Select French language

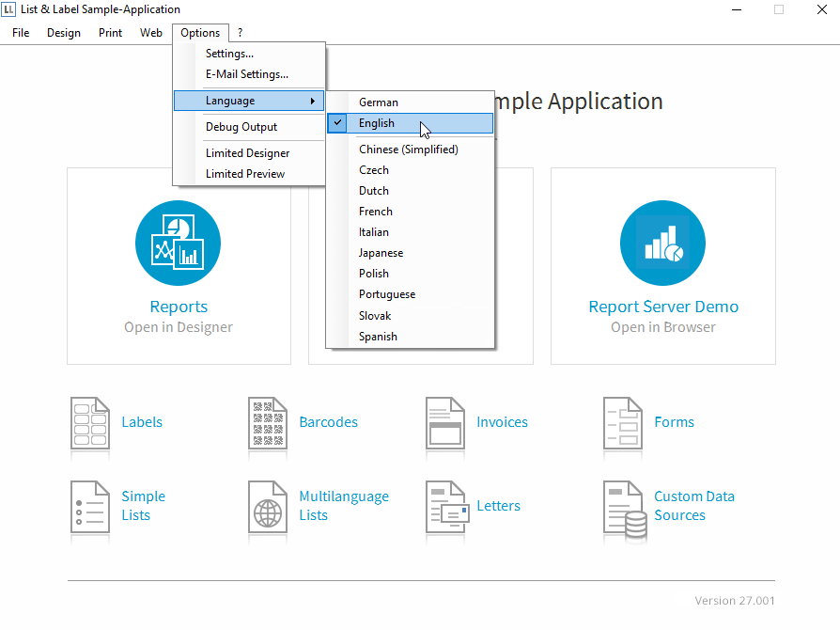click(410, 212)
